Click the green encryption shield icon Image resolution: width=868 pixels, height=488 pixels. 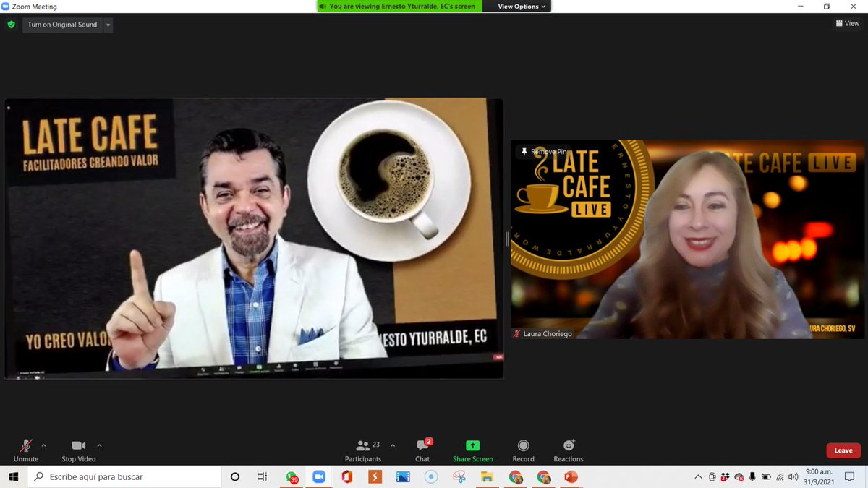click(11, 25)
